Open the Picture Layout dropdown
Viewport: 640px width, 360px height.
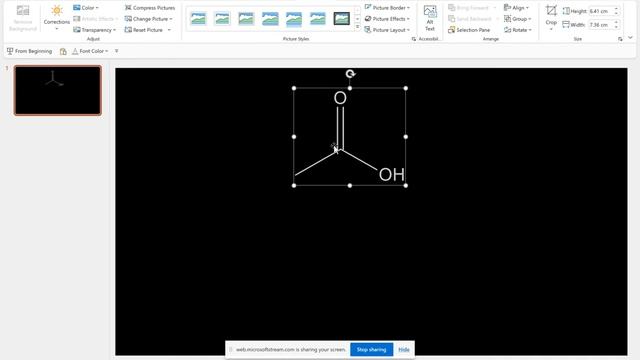[387, 30]
